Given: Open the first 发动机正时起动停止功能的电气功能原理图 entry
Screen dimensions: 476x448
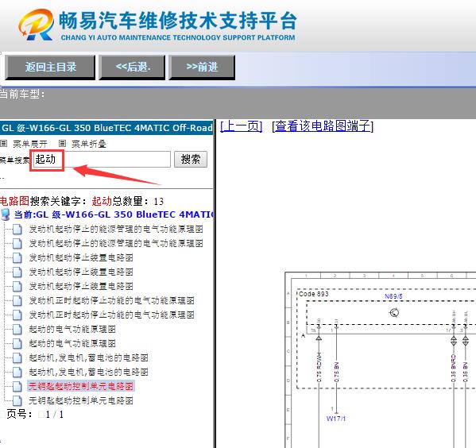Looking at the screenshot, I should coord(112,300).
